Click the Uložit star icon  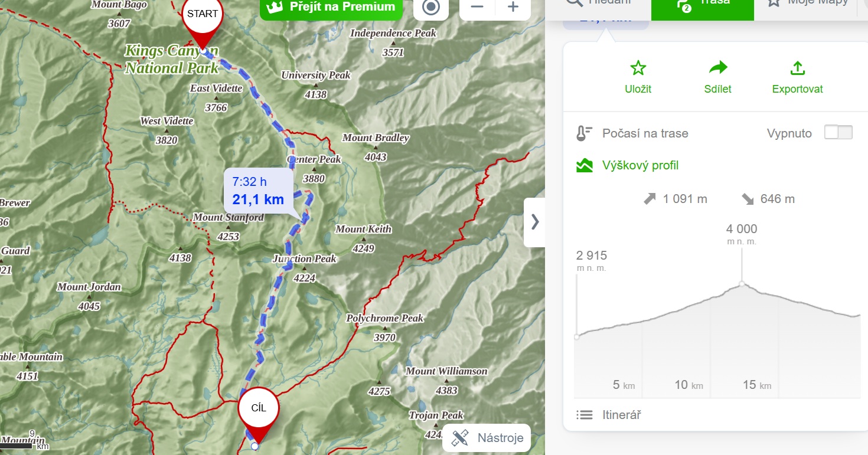pos(638,68)
